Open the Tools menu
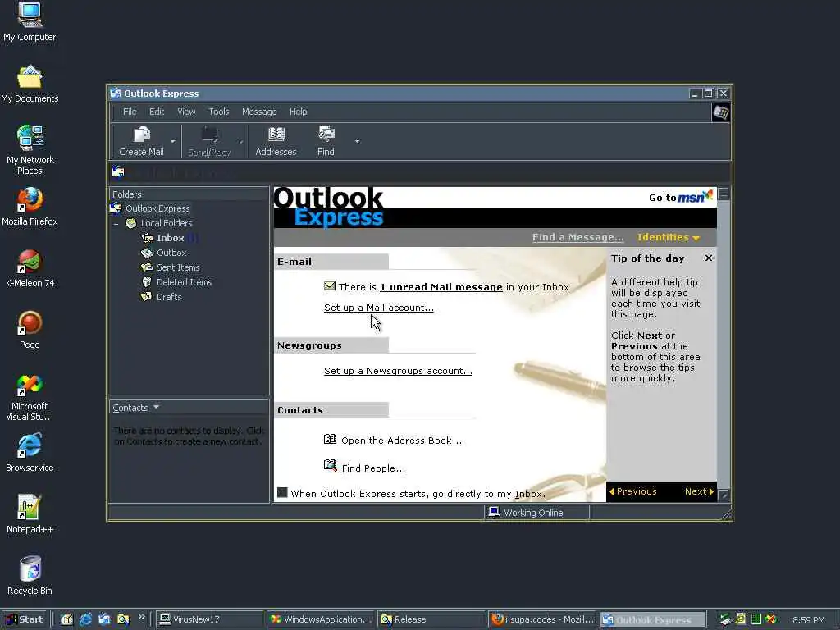This screenshot has height=630, width=840. [218, 112]
